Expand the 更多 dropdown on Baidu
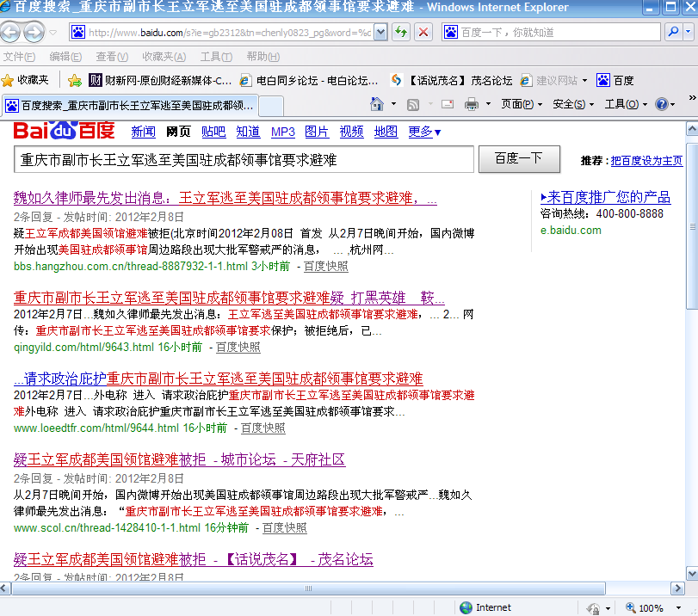The height and width of the screenshot is (616, 698). point(424,132)
